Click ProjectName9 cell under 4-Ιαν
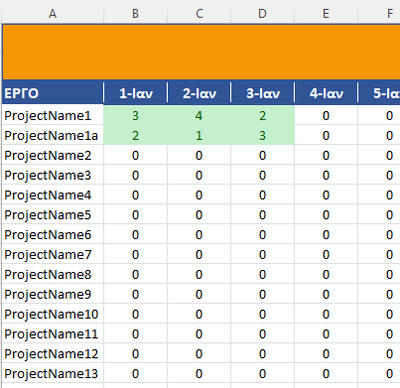This screenshot has width=400, height=388. point(326,294)
